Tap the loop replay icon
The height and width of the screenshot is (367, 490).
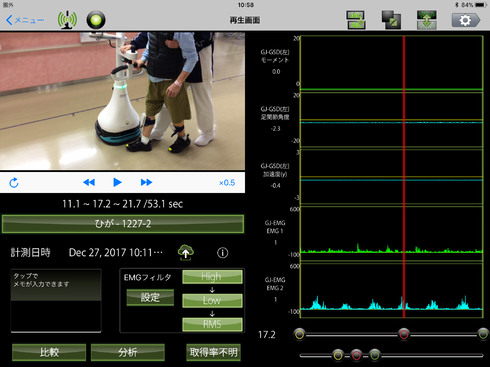click(x=14, y=183)
